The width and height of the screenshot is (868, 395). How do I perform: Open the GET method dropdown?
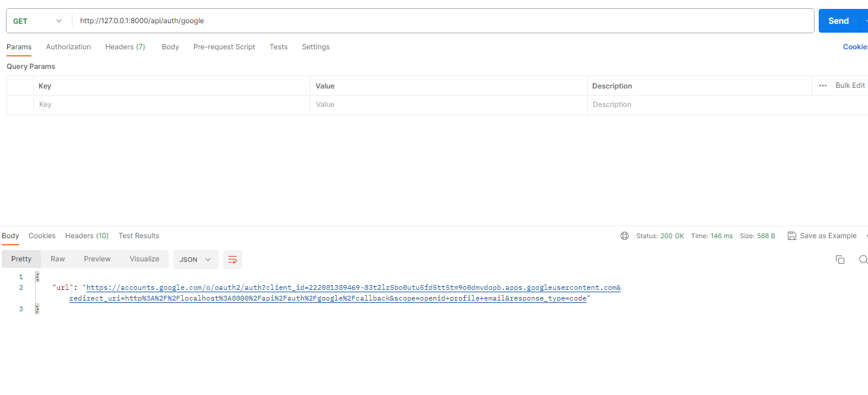pos(37,21)
